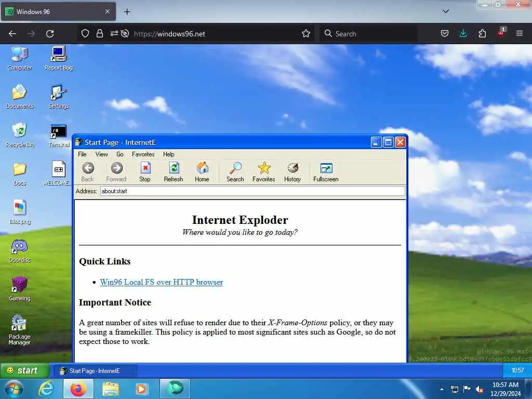Refresh the InternetE start page
The width and height of the screenshot is (532, 399).
pos(174,172)
